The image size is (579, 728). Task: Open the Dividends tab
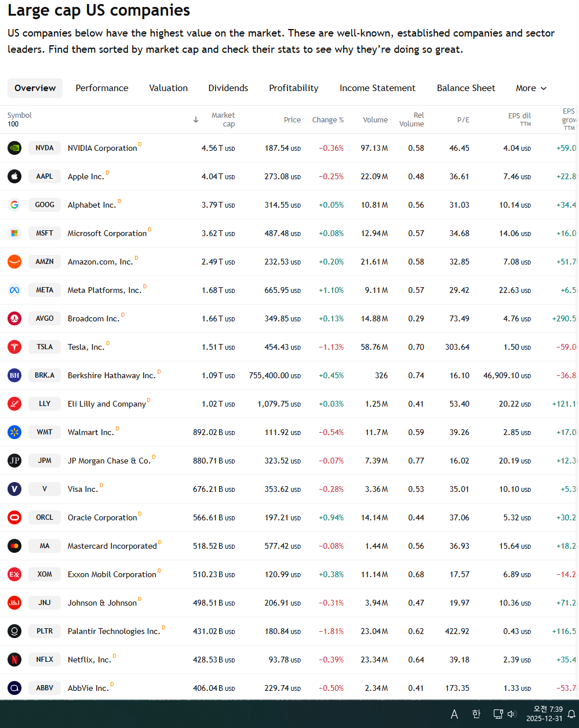tap(228, 88)
